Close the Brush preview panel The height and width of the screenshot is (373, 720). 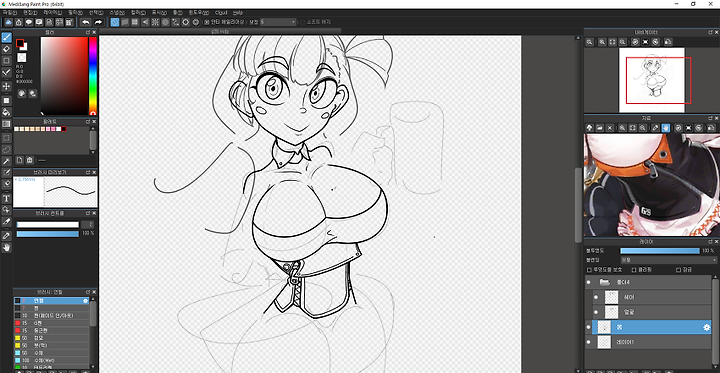[94, 173]
